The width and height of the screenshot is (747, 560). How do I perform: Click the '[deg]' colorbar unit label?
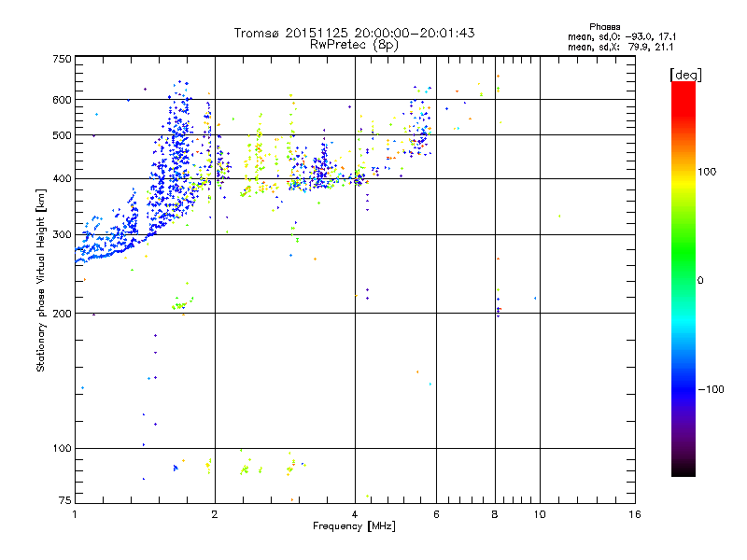coord(685,75)
